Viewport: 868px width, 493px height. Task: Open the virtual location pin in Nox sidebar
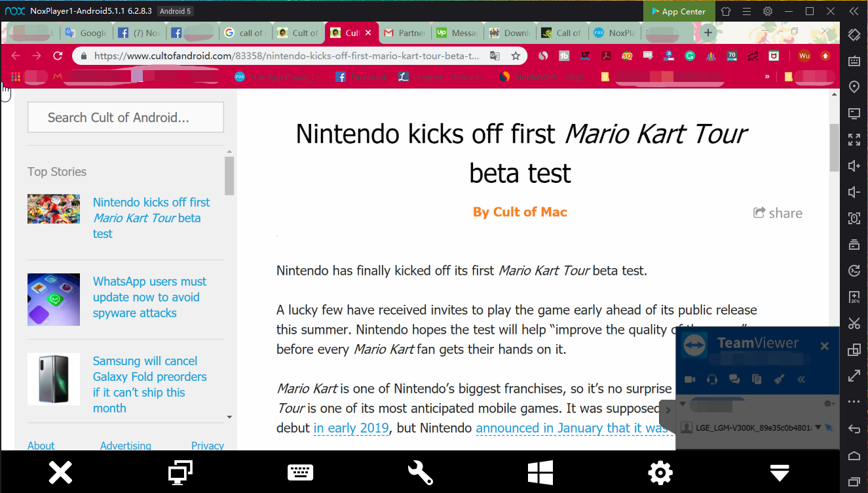(x=854, y=87)
